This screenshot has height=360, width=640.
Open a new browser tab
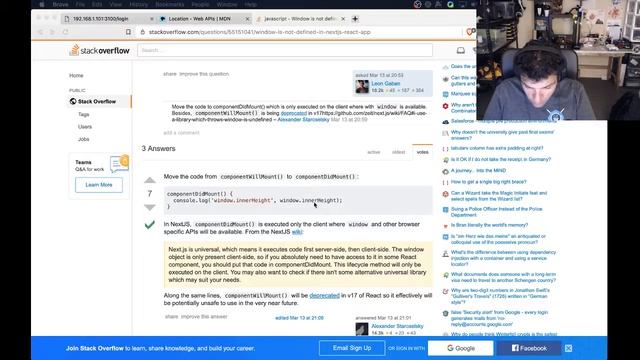coord(355,19)
